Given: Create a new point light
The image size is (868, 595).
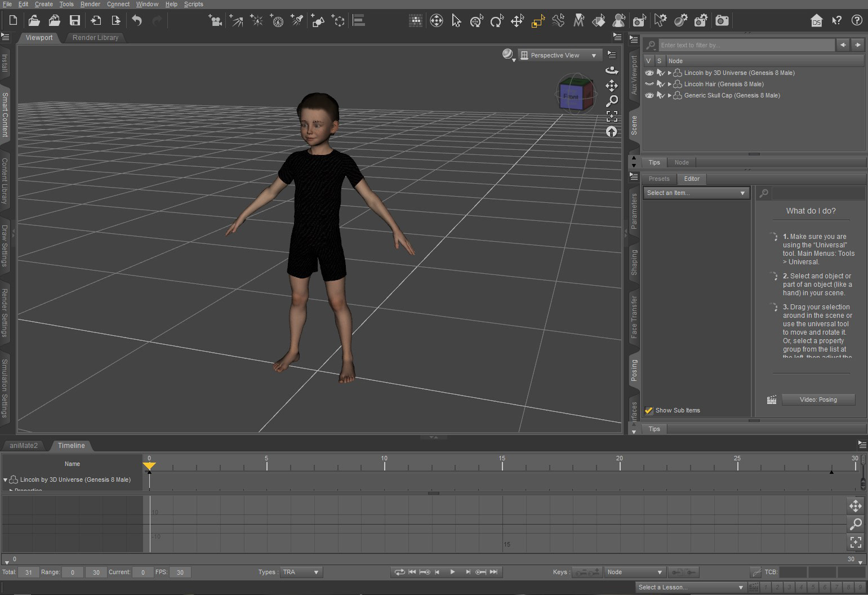Looking at the screenshot, I should tap(257, 21).
